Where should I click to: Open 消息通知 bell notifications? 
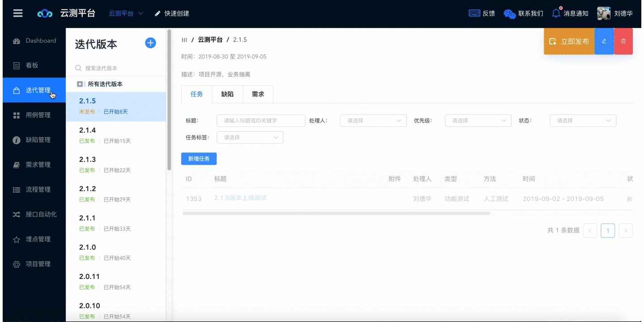pos(556,13)
